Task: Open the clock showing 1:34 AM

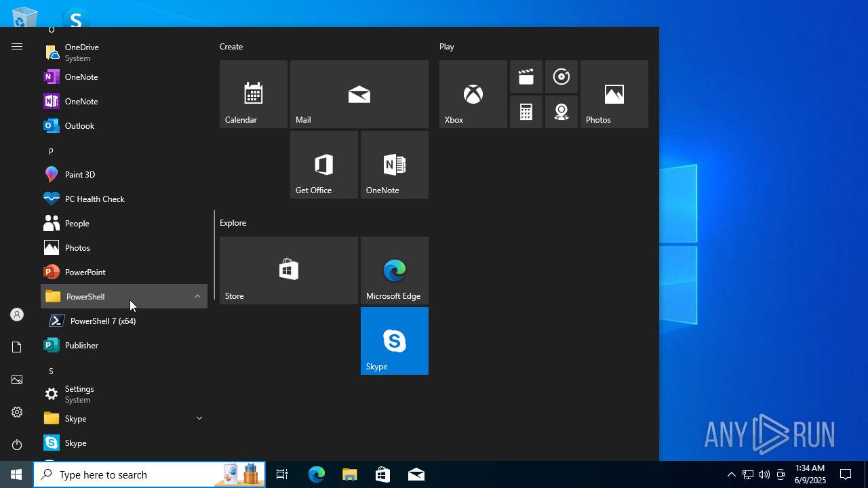Action: coord(810,474)
